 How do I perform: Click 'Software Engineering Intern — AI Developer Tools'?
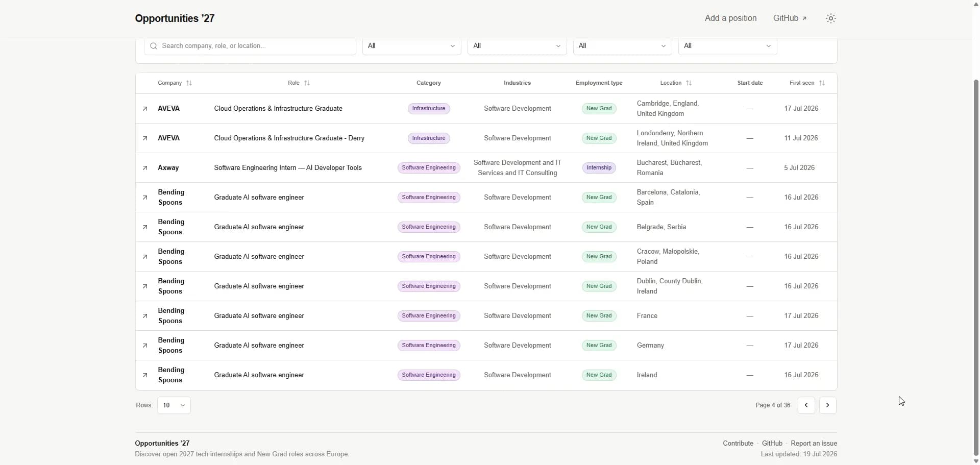point(288,168)
